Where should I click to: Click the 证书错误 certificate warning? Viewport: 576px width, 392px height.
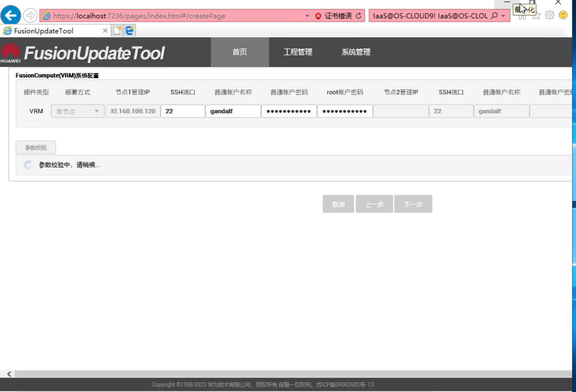(338, 16)
